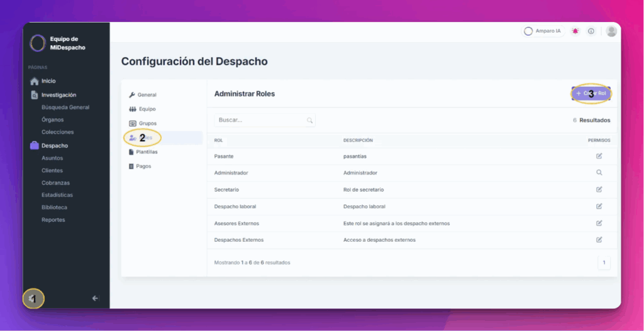Image resolution: width=644 pixels, height=331 pixels.
Task: Edit permissions for Despacho laboral role
Action: coord(599,206)
